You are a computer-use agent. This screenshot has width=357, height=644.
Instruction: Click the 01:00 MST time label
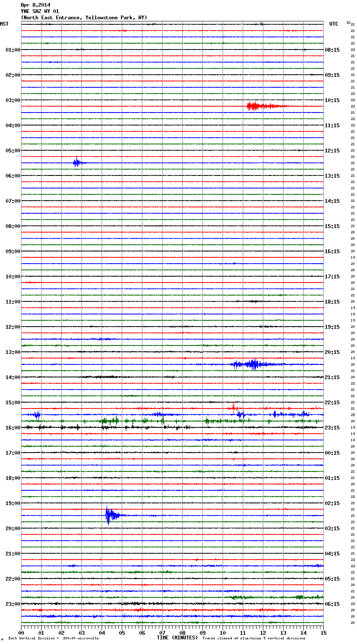(13, 50)
